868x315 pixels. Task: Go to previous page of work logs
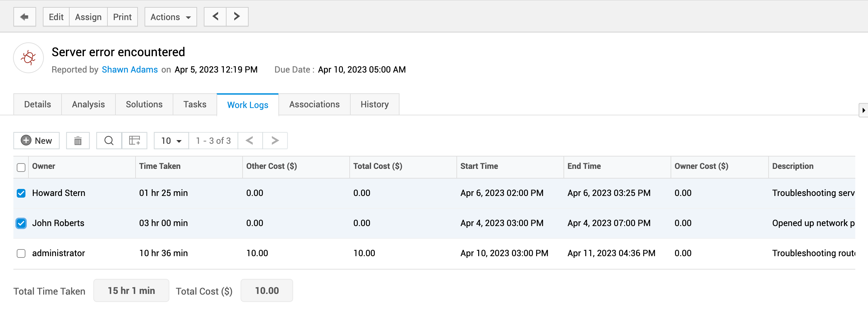tap(250, 141)
